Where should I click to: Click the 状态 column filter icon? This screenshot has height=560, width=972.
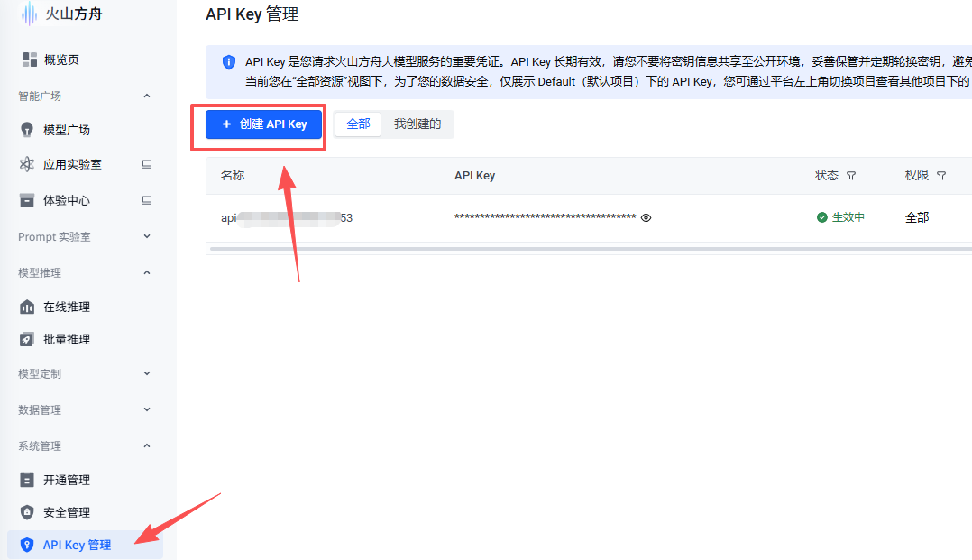tap(851, 176)
